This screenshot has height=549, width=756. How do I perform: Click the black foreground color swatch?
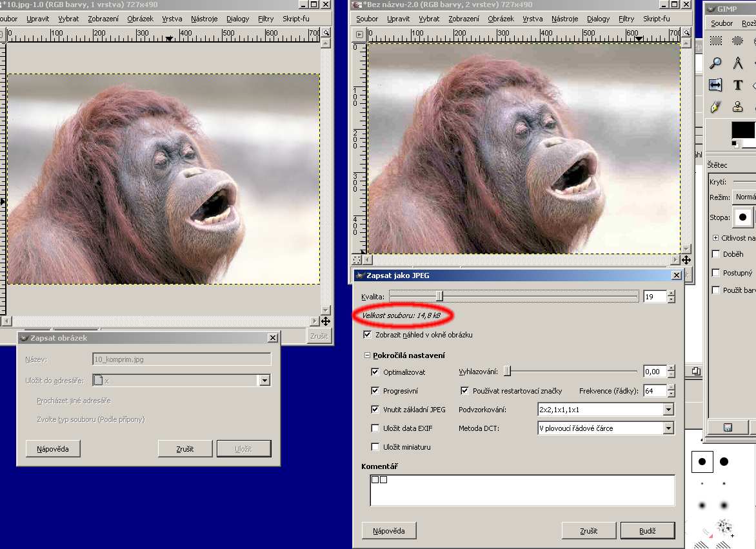tap(742, 129)
